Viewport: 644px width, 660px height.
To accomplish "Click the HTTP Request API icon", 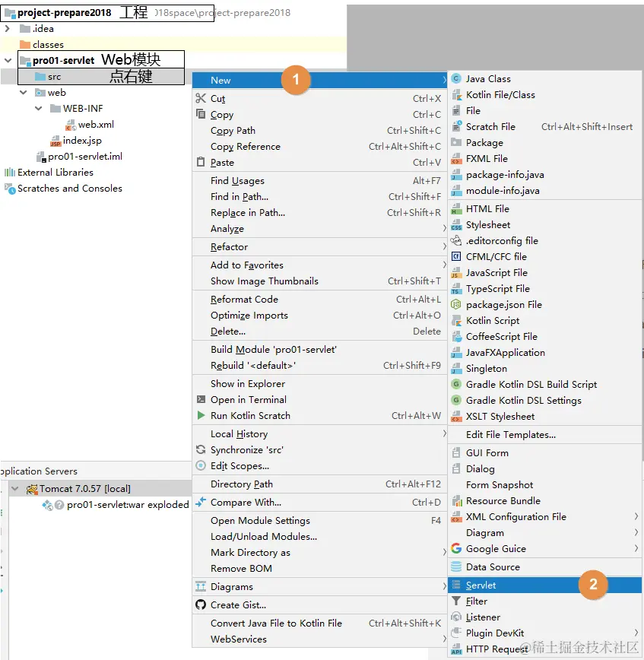I will 456,649.
